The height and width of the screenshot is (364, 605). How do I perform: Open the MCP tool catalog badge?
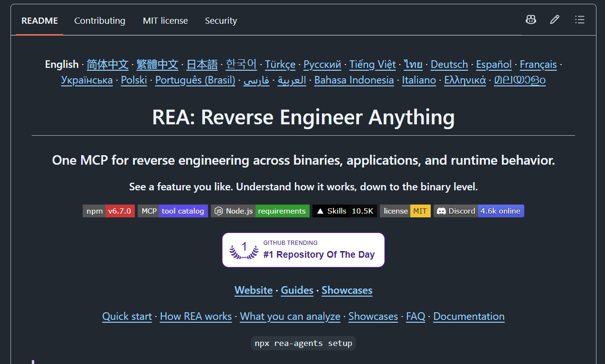(173, 211)
